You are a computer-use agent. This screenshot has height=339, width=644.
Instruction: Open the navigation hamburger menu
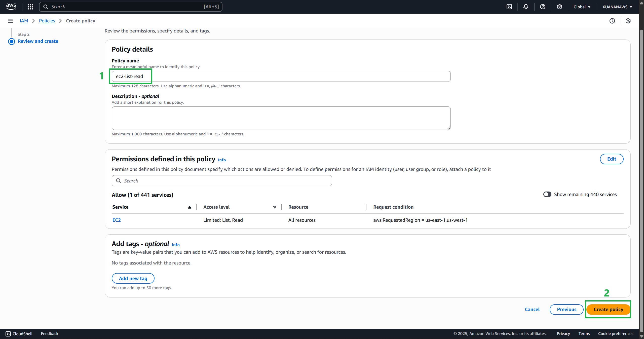pyautogui.click(x=10, y=21)
